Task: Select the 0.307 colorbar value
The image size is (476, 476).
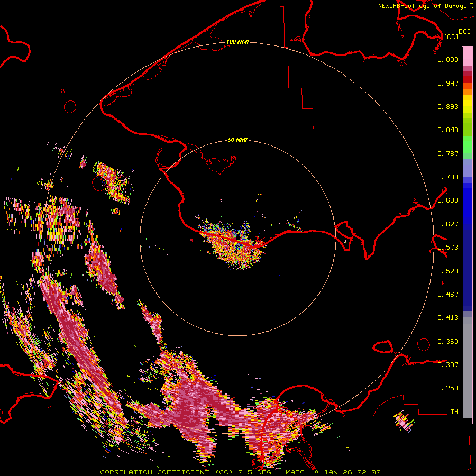Action: click(448, 364)
